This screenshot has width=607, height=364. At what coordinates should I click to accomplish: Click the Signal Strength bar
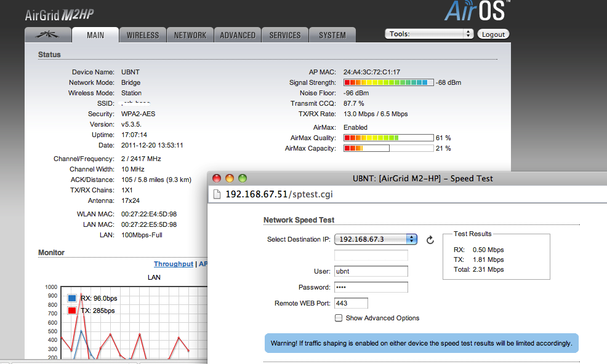tap(388, 82)
